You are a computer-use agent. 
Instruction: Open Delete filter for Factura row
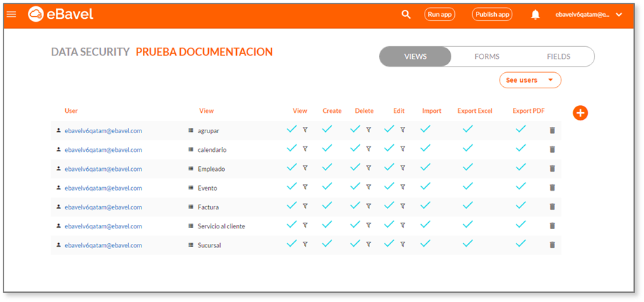pos(369,206)
